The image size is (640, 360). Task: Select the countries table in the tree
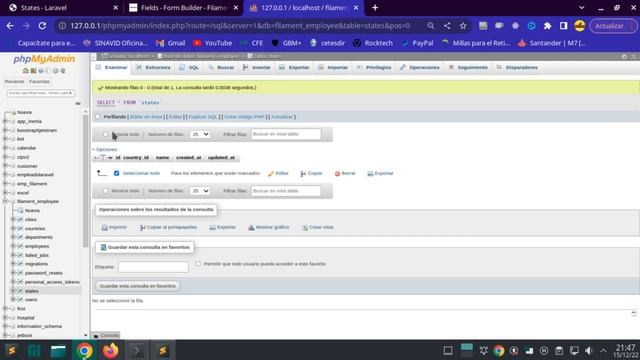(x=35, y=229)
